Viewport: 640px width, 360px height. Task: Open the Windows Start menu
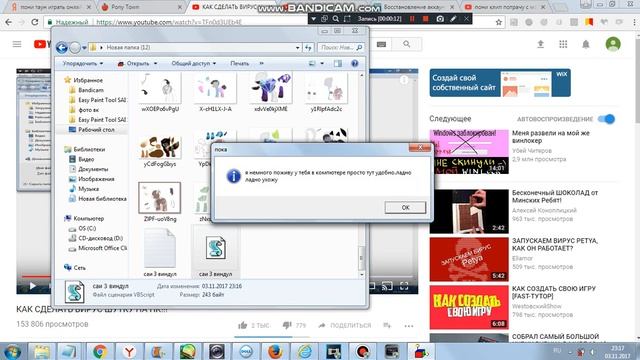pos(13,351)
